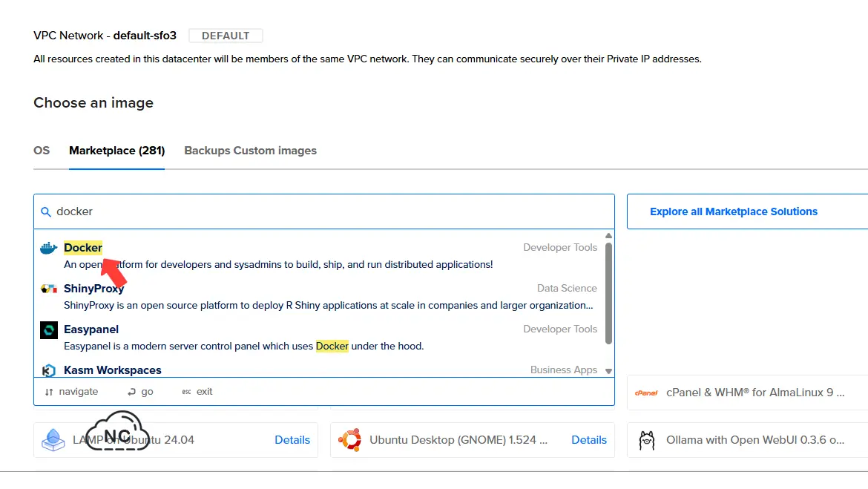Click the Easypanel description mentioning Docker
Viewport: 868px width, 489px height.
coord(243,347)
